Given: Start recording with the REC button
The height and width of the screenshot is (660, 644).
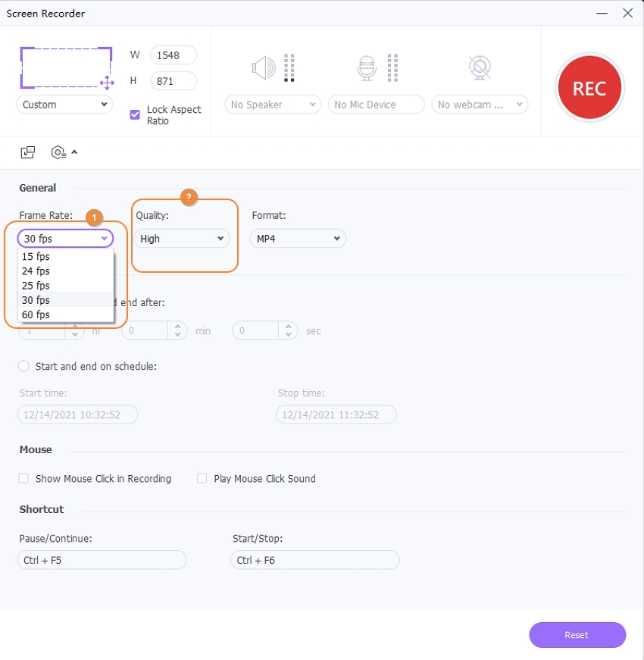Looking at the screenshot, I should pos(589,88).
